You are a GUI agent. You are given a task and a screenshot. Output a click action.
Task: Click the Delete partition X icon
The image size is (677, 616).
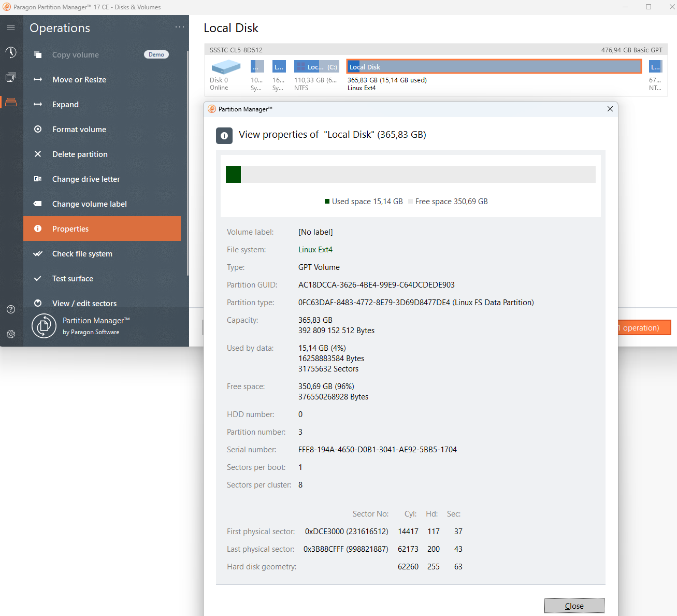coord(38,154)
